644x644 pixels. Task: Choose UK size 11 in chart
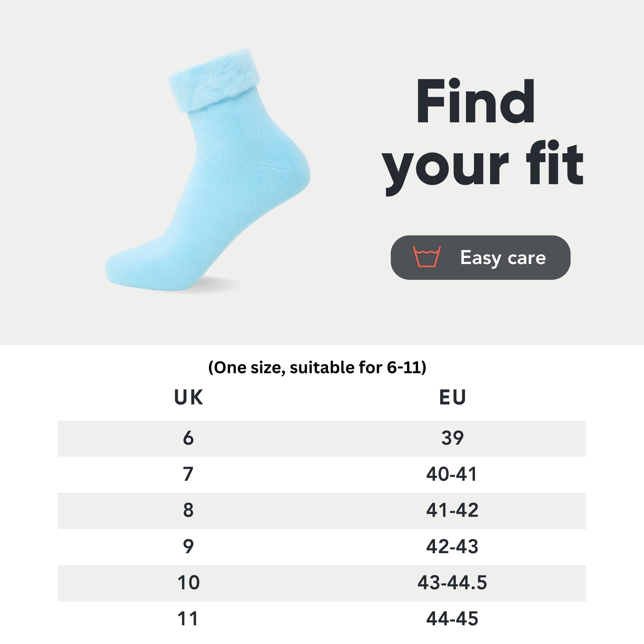tap(188, 619)
